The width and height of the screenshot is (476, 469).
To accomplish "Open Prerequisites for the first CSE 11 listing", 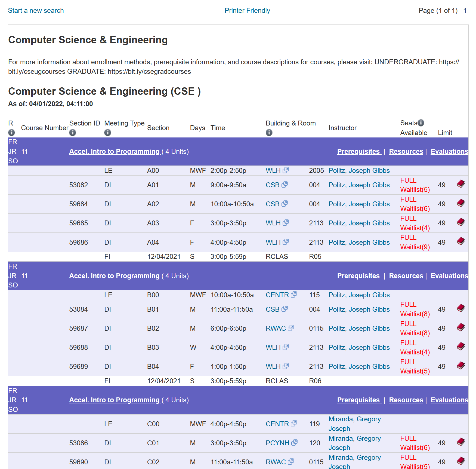I will click(x=358, y=152).
